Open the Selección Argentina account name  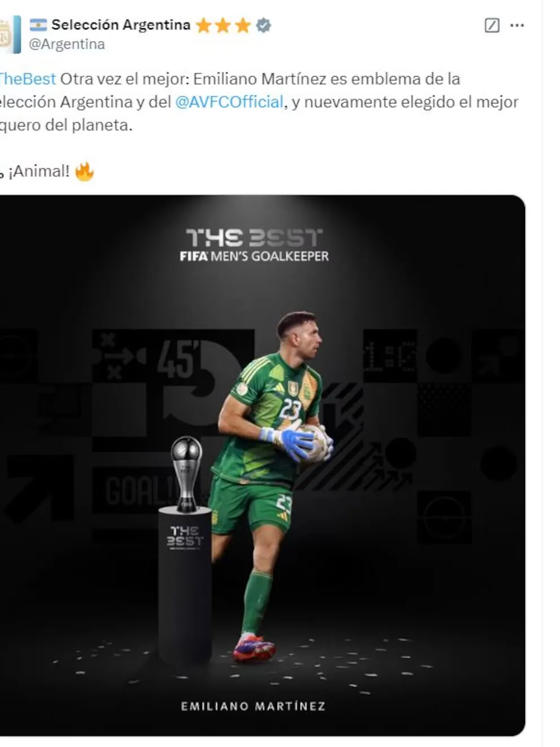[121, 25]
